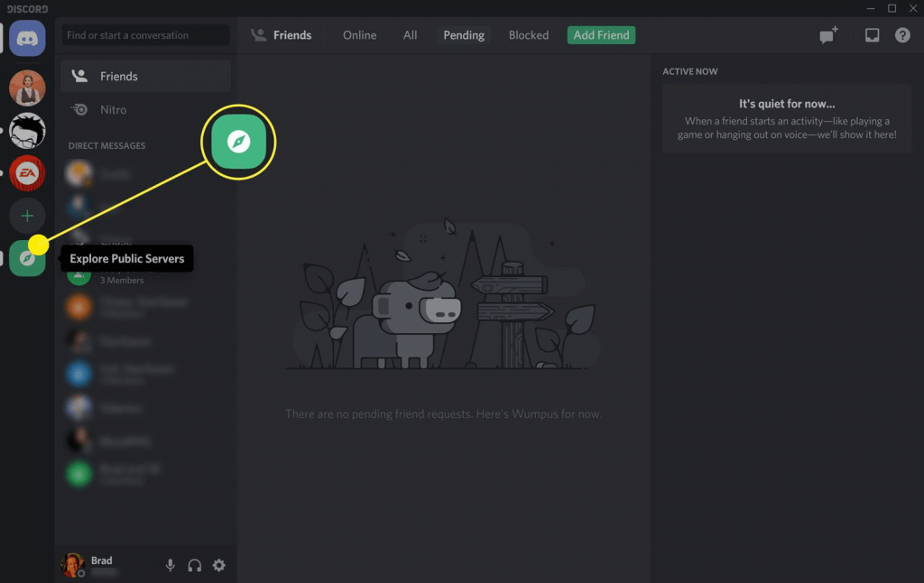The width and height of the screenshot is (924, 583).
Task: Switch to the Blocked tab
Action: pyautogui.click(x=528, y=34)
